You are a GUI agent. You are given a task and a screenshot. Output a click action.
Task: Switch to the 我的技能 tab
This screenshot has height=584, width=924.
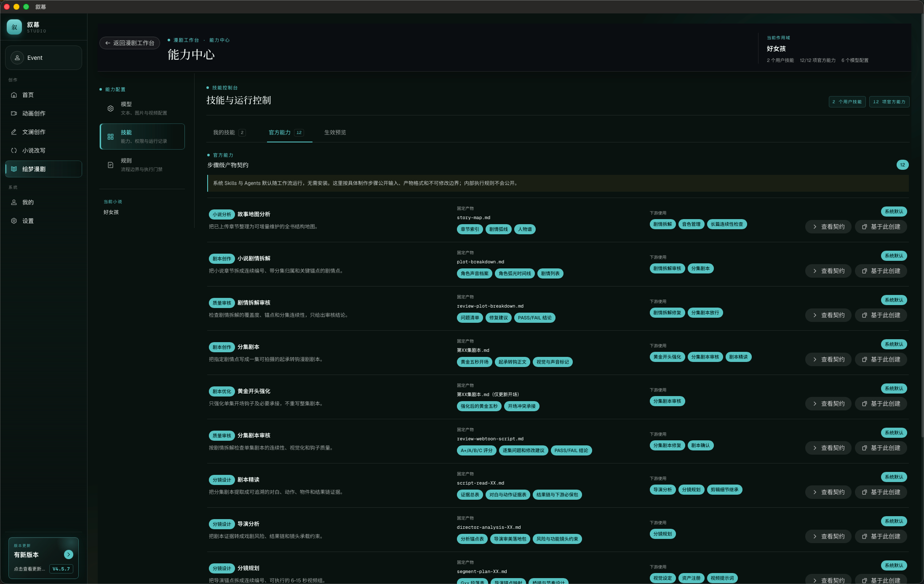(229, 132)
